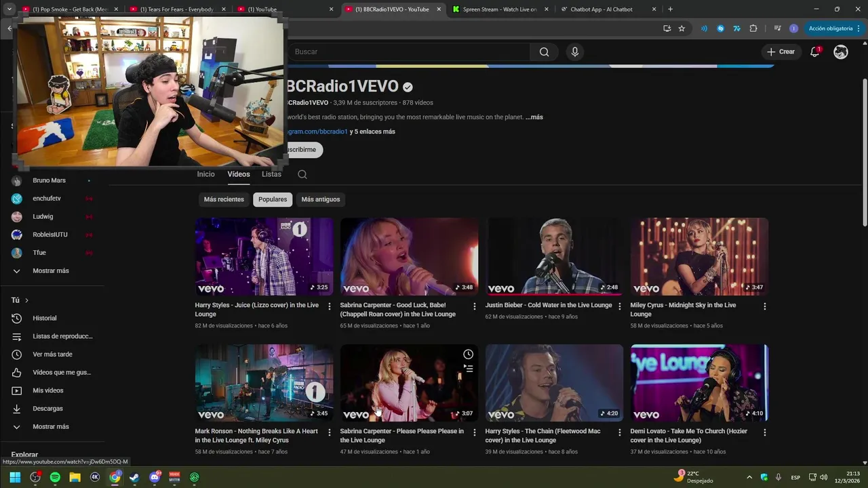This screenshot has height=488, width=868.
Task: Expand subscriptions with Mostrar más
Action: [51, 271]
